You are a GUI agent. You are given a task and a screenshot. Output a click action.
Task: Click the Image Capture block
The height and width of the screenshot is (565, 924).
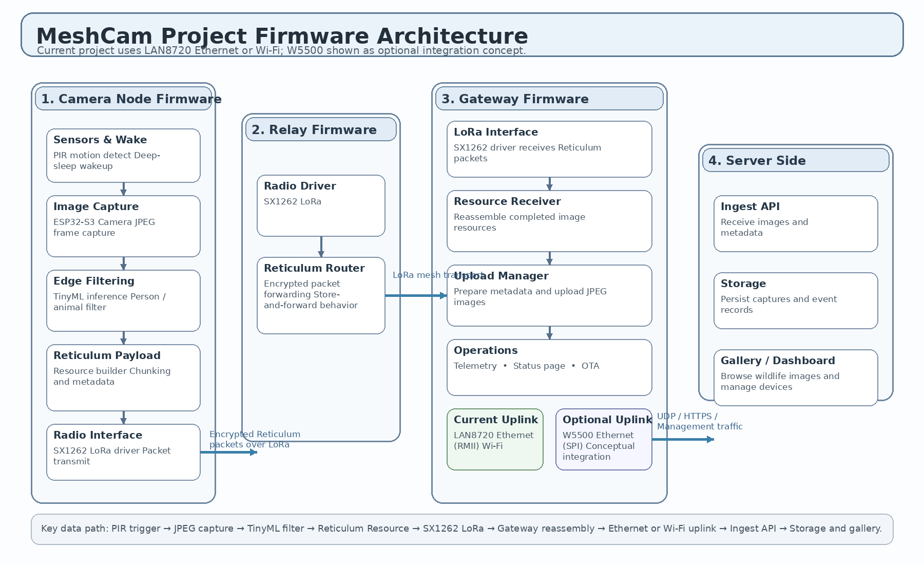pyautogui.click(x=123, y=226)
